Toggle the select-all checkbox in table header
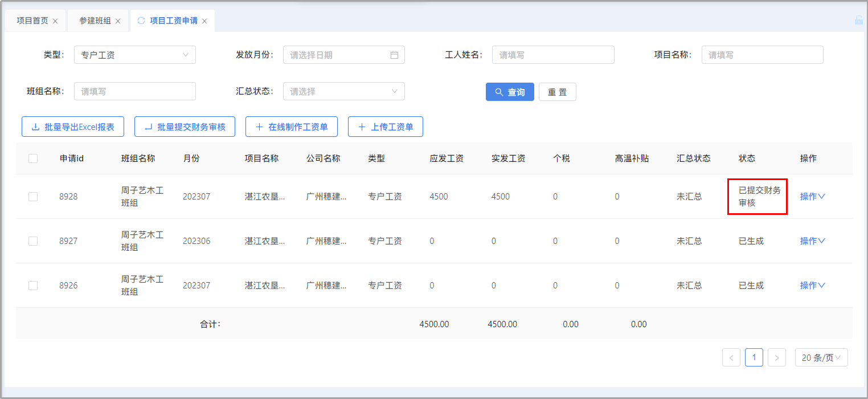 tap(33, 158)
